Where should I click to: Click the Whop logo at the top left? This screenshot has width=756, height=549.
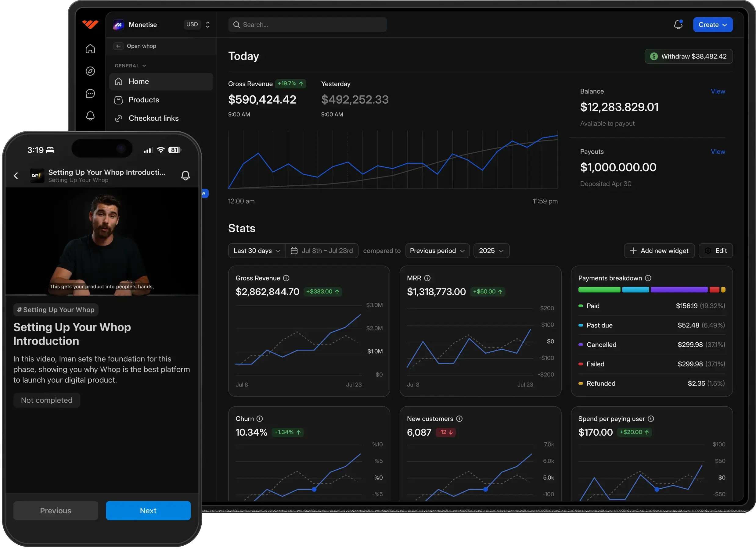[90, 24]
